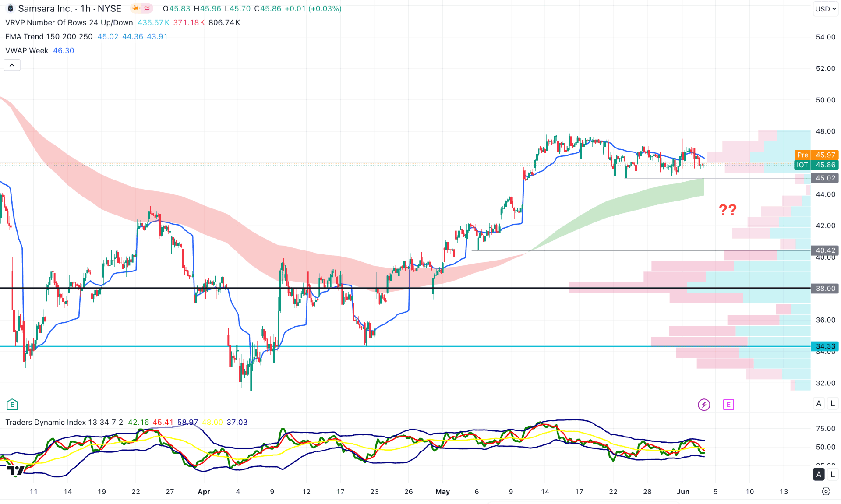Click the EMA value 45.02 in legend
The height and width of the screenshot is (504, 841).
[108, 36]
